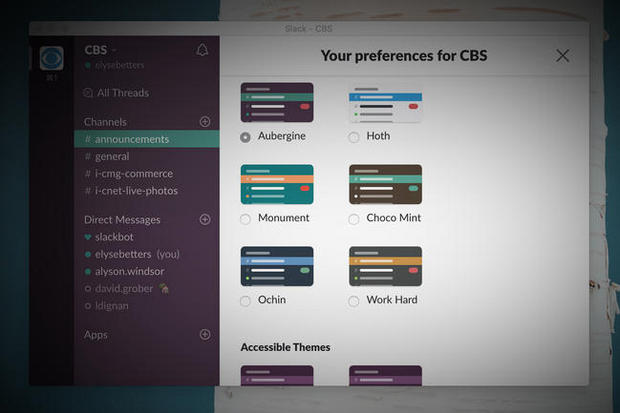Screen dimensions: 620x413
Task: Click elysebetters status under CBS name
Action: [x=115, y=65]
